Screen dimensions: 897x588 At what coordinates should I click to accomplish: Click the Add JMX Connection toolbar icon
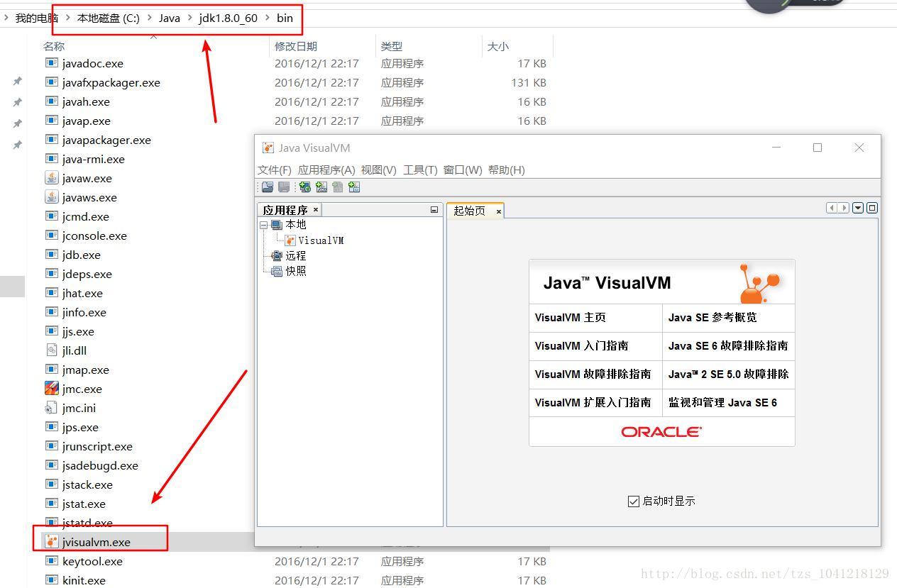pyautogui.click(x=321, y=187)
